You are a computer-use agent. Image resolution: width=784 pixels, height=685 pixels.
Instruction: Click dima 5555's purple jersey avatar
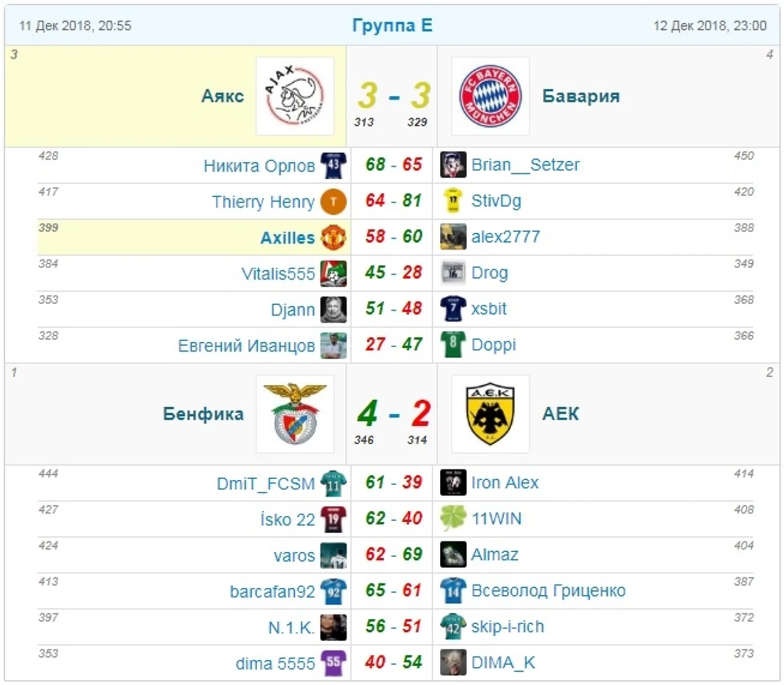333,662
